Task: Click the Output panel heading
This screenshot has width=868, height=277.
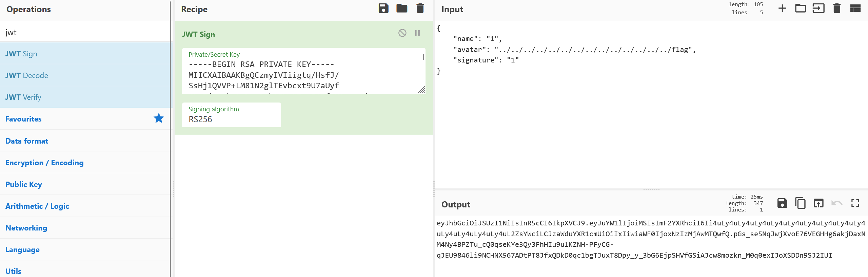Action: [456, 204]
